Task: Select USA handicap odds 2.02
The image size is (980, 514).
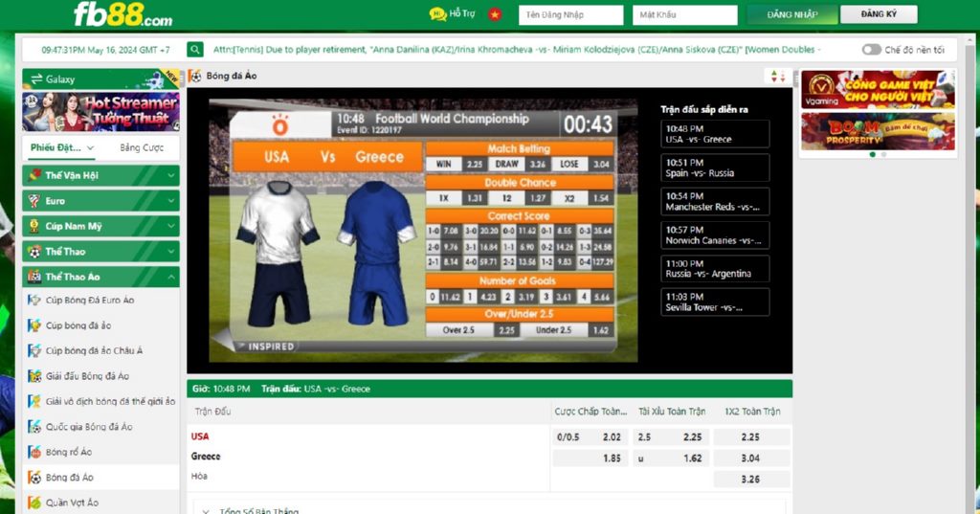Action: tap(612, 437)
